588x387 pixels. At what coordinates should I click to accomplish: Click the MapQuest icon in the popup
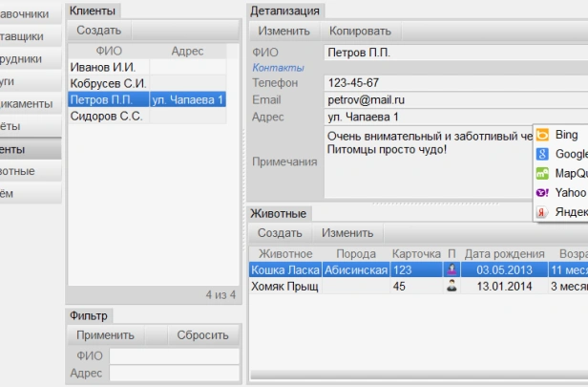(x=542, y=173)
